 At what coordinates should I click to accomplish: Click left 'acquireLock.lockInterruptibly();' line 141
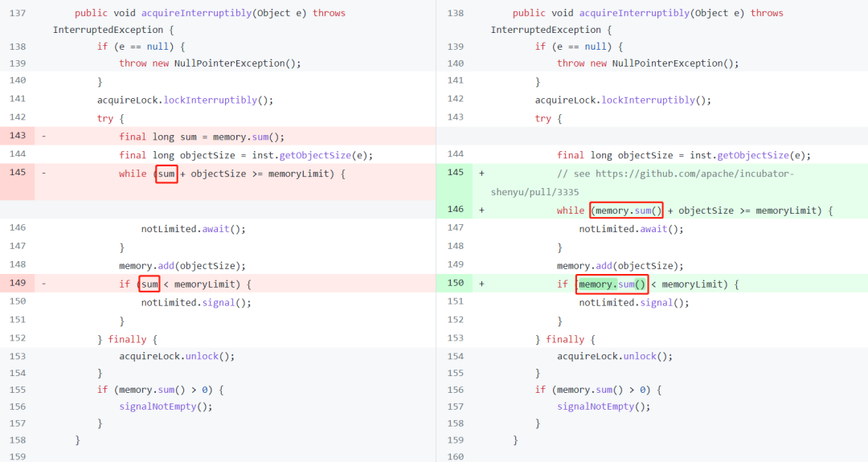(x=185, y=100)
